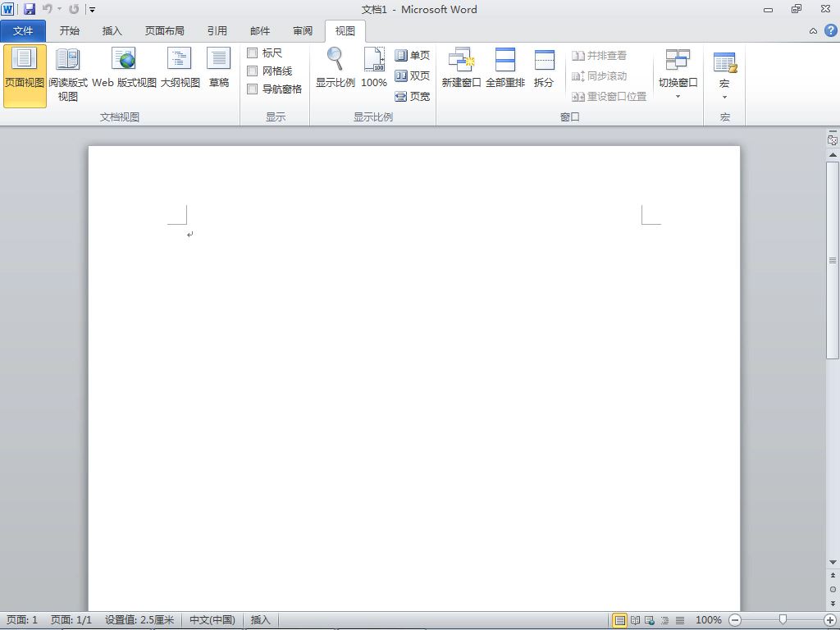Enable the 标尺 ruler checkbox
The height and width of the screenshot is (630, 840).
pyautogui.click(x=253, y=52)
